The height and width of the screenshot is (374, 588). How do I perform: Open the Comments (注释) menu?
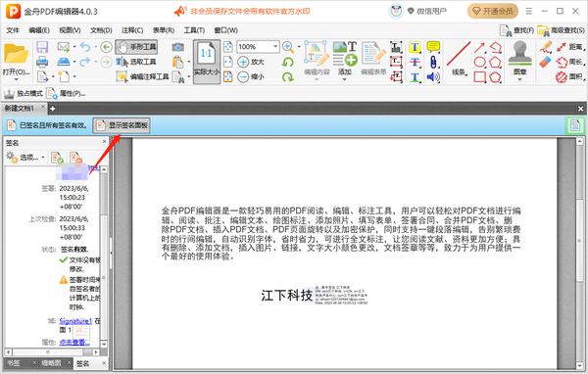pos(132,30)
